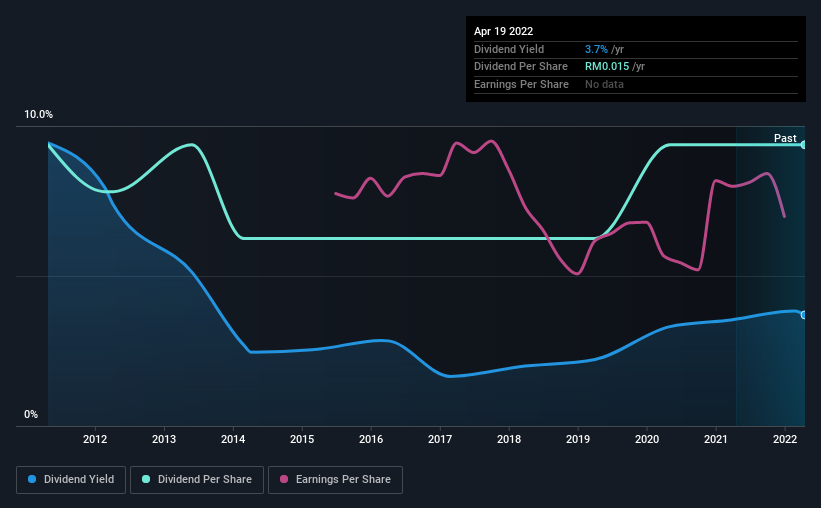Select the 2012 label on the time axis
This screenshot has height=508, width=821.
(95, 439)
